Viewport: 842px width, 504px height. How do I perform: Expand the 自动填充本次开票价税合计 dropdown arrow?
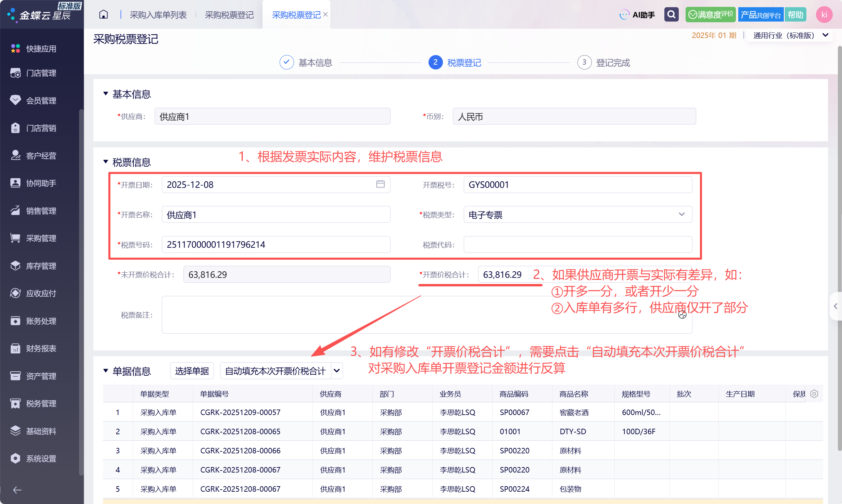(x=337, y=371)
